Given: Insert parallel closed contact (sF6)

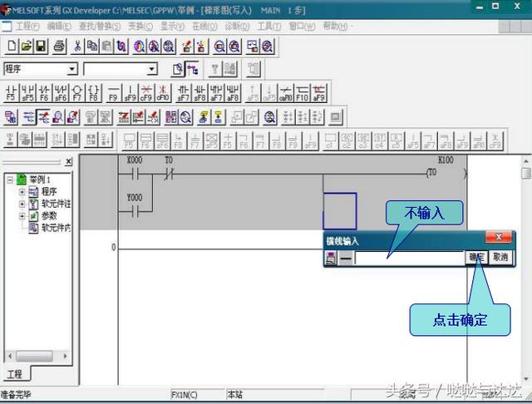Looking at the screenshot, I should 61,93.
